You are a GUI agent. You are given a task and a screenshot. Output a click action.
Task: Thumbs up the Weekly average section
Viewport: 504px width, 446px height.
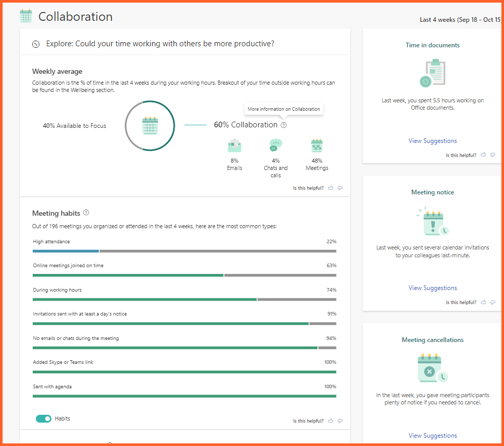point(330,188)
